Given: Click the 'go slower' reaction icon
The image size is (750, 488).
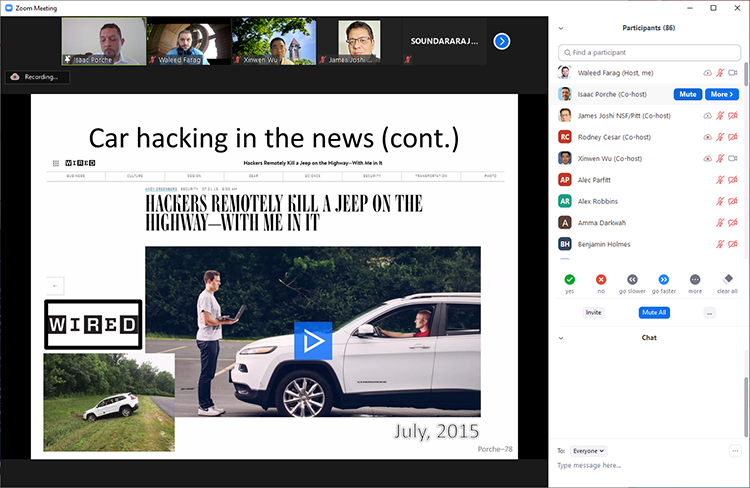Looking at the screenshot, I should 632,279.
